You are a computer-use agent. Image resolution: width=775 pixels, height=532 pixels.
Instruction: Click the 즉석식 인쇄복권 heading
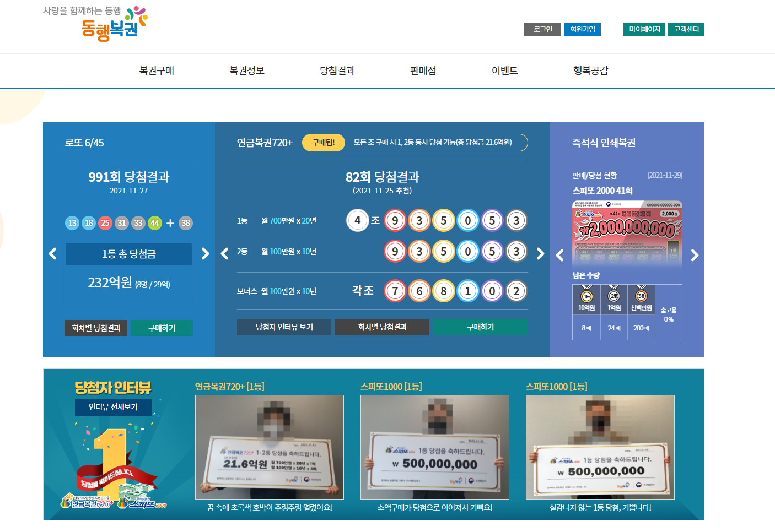(x=604, y=143)
